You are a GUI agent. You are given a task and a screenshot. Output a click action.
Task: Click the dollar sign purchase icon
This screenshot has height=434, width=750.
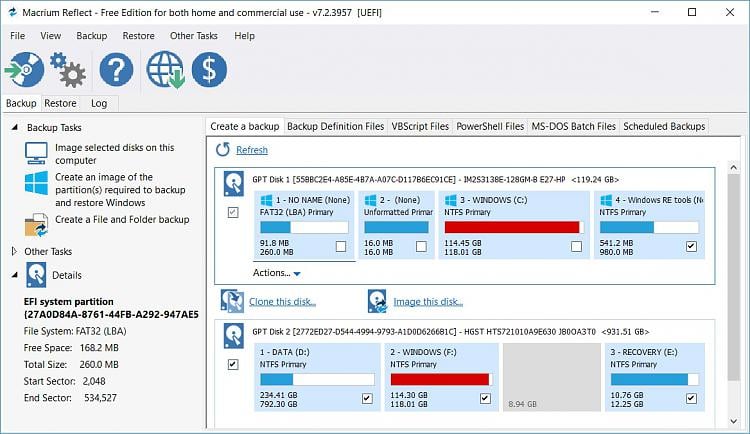tap(210, 70)
